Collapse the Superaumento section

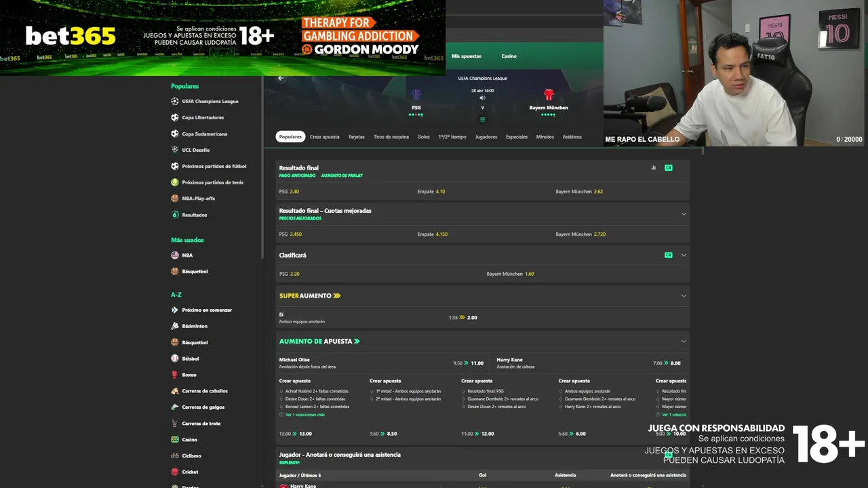pos(684,296)
